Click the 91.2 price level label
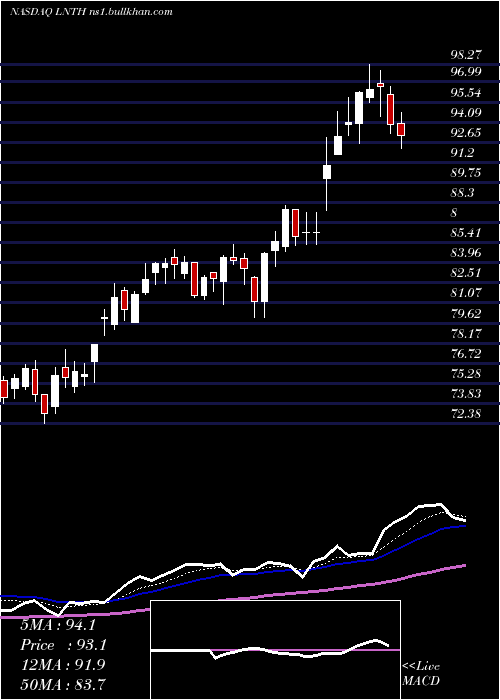This screenshot has width=500, height=700. coord(462,153)
